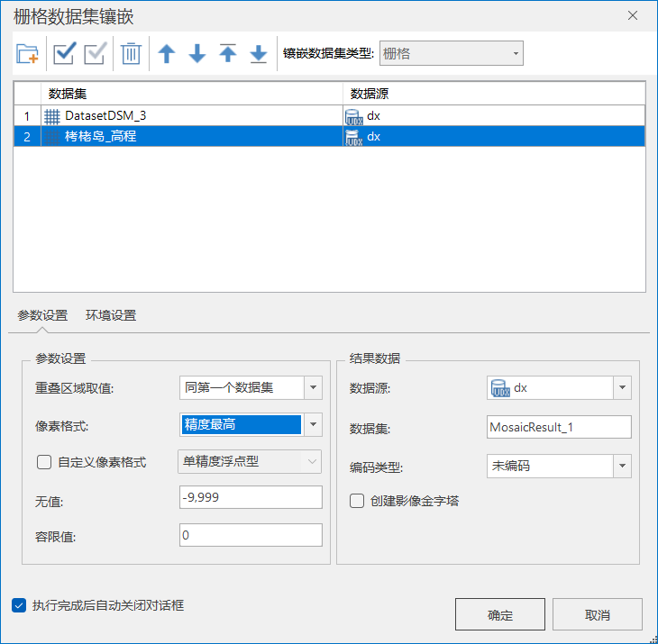
Task: Click the 取消 button
Action: pyautogui.click(x=597, y=614)
